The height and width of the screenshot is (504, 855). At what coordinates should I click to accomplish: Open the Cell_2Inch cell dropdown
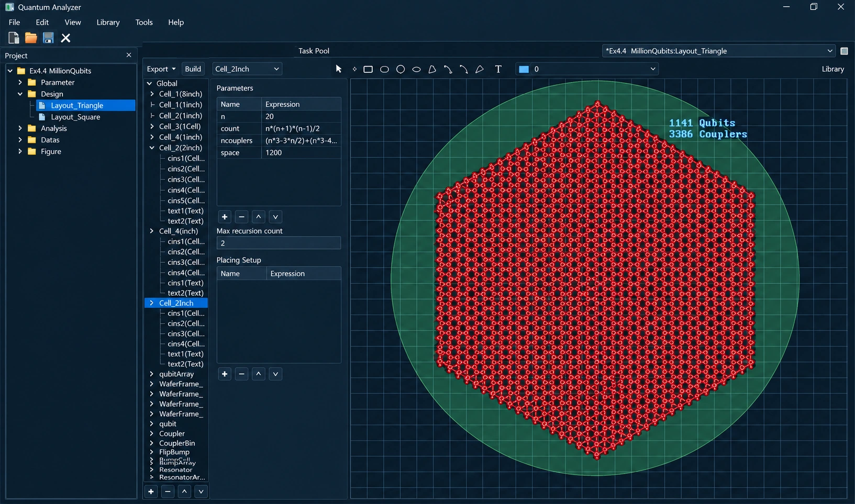[x=247, y=69]
